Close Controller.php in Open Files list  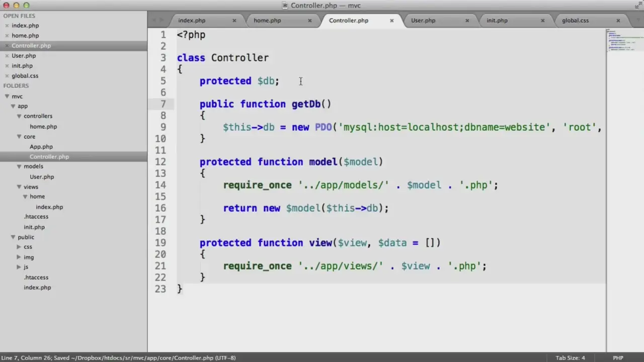coord(6,46)
